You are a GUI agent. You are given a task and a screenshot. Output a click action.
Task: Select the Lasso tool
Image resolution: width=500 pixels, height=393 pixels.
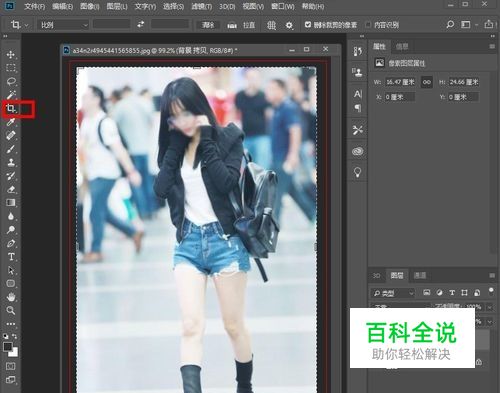coord(11,81)
